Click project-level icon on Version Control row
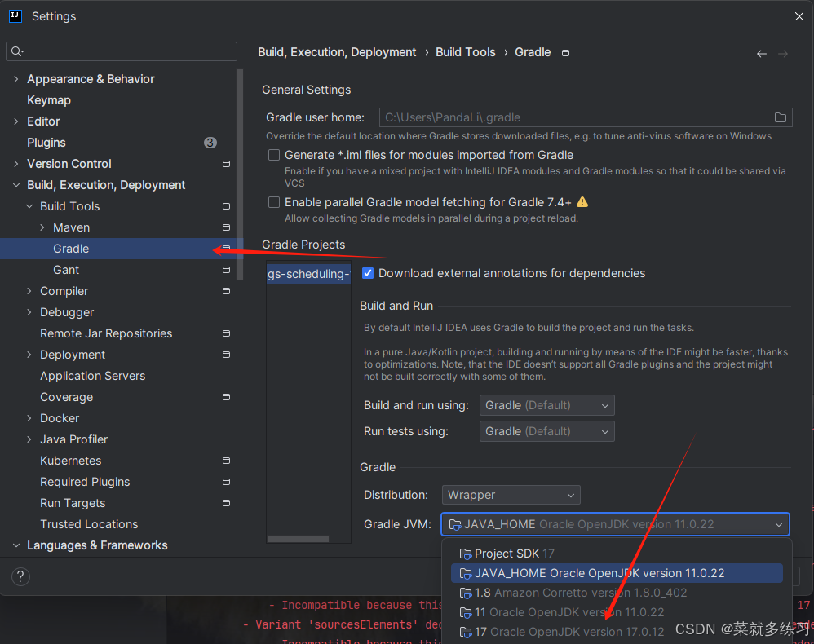This screenshot has height=644, width=814. [227, 164]
